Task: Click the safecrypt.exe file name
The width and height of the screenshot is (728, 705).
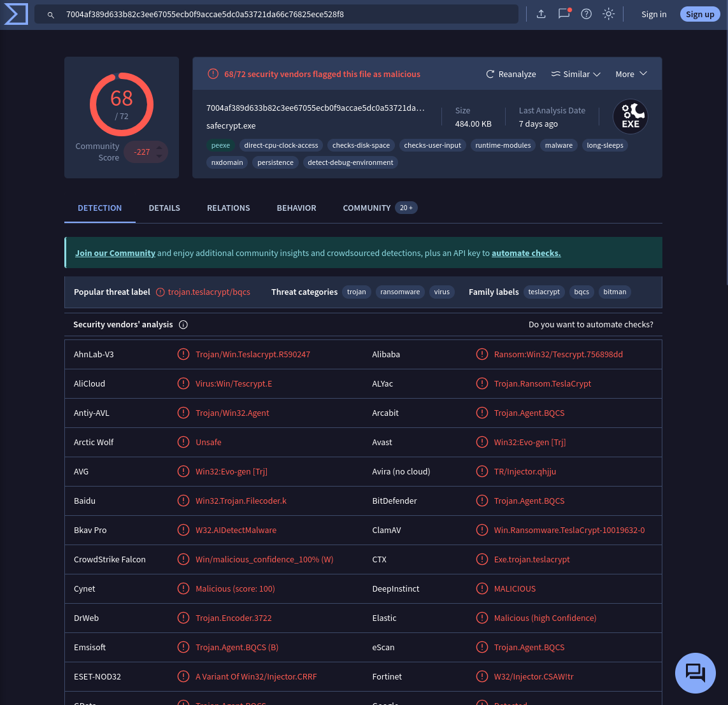Action: 231,125
